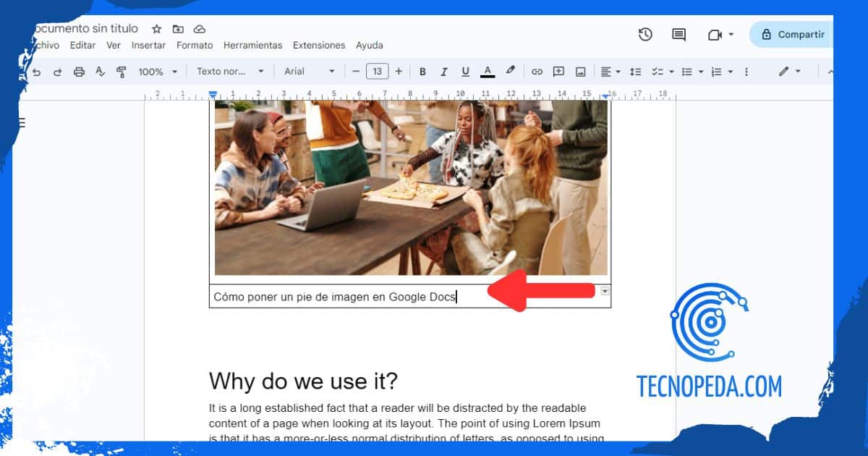Viewport: 868px width, 456px height.
Task: Open the Arial font dropdown
Action: (x=310, y=72)
